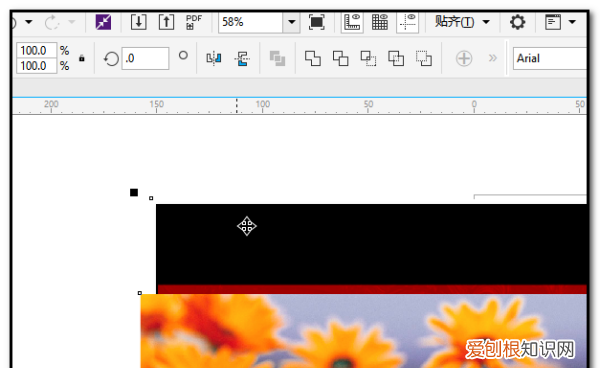Viewport: 600px width, 368px height.
Task: Click the top-left handle of flower image
Action: click(x=140, y=293)
